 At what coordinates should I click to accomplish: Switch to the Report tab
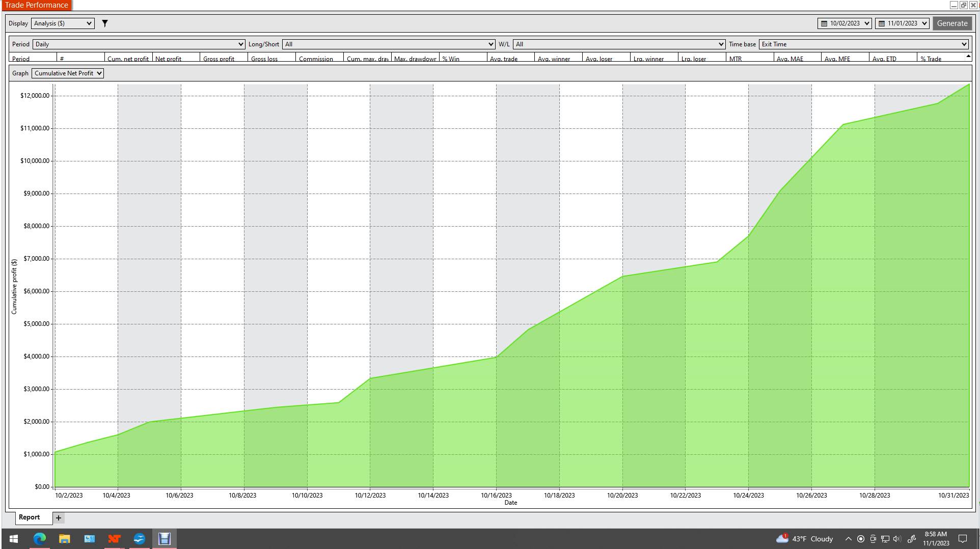pyautogui.click(x=29, y=517)
